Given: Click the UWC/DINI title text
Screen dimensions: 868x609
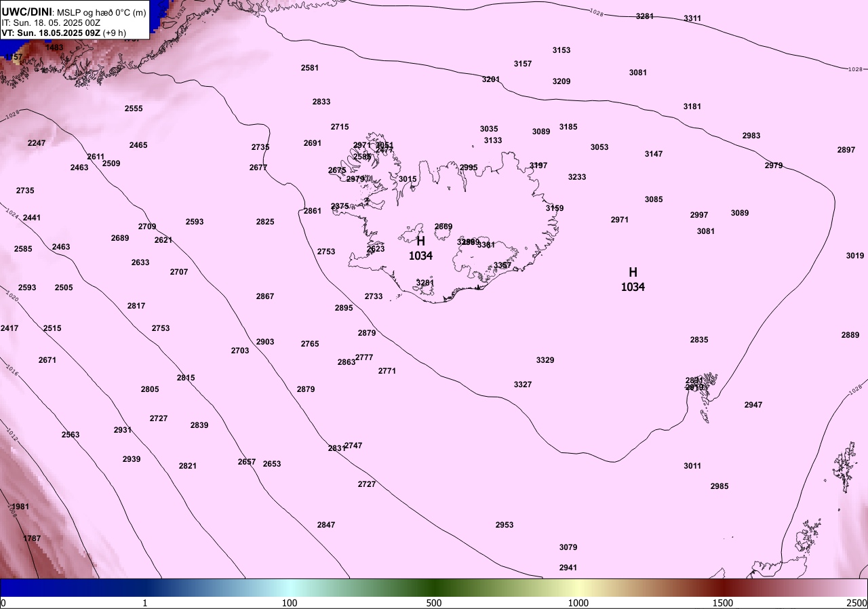Looking at the screenshot, I should click(x=26, y=11).
